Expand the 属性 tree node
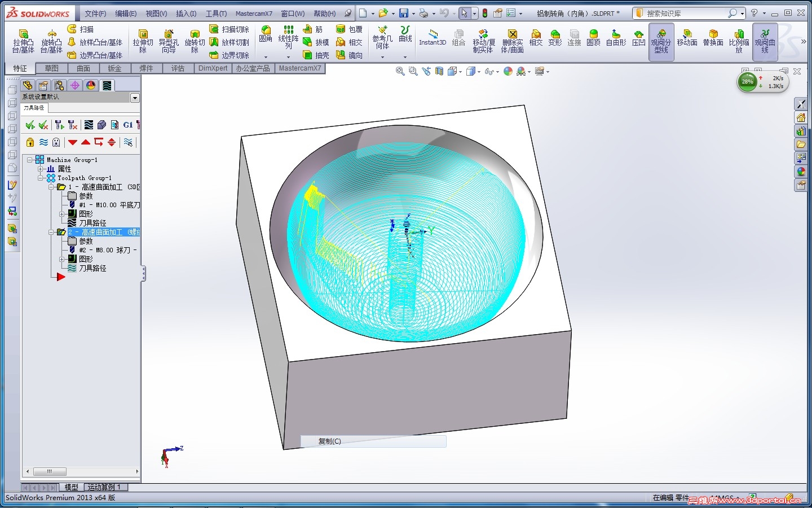The image size is (812, 508). coord(41,169)
